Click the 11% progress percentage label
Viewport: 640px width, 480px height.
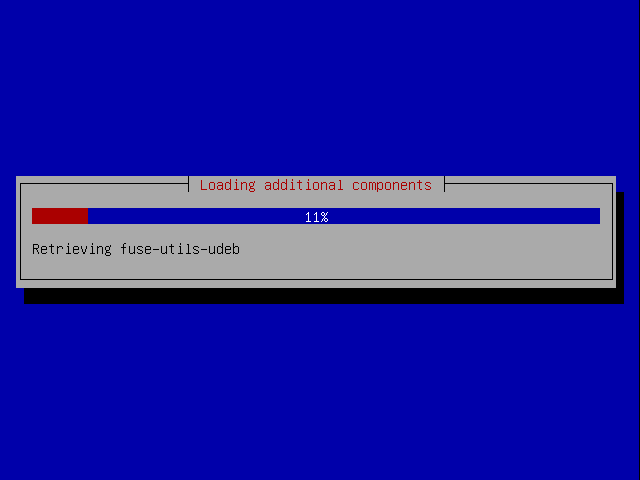coord(316,217)
